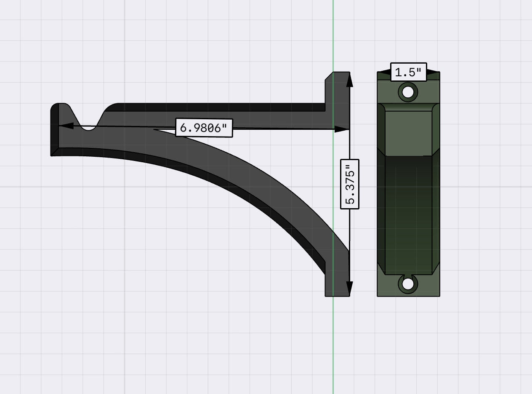
Task: Select the 6.9806" length dimension label
Action: [204, 127]
